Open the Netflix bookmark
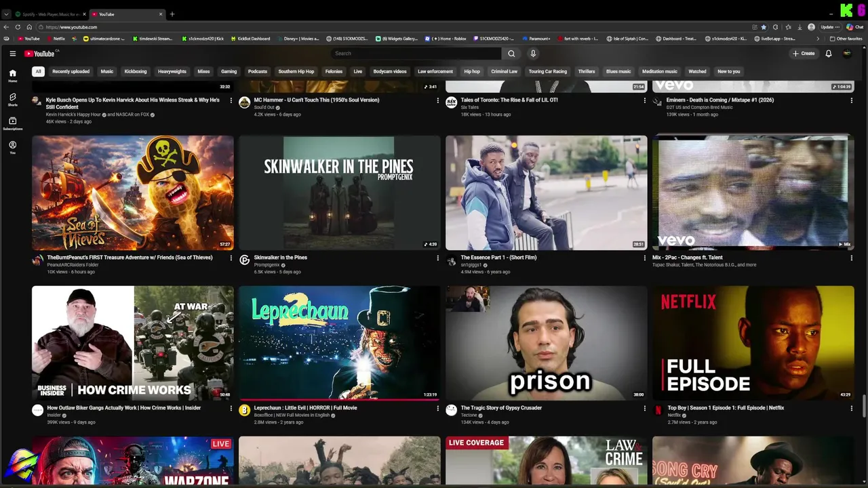 (x=56, y=39)
